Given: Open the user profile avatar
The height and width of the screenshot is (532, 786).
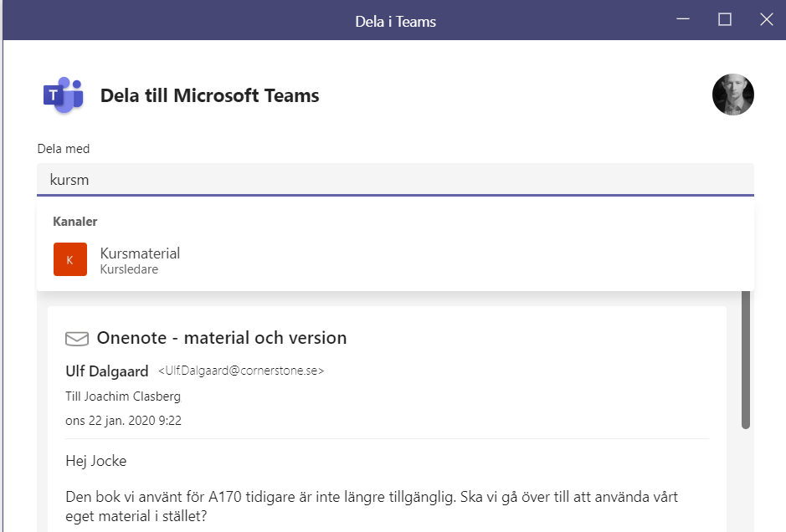Looking at the screenshot, I should tap(732, 95).
